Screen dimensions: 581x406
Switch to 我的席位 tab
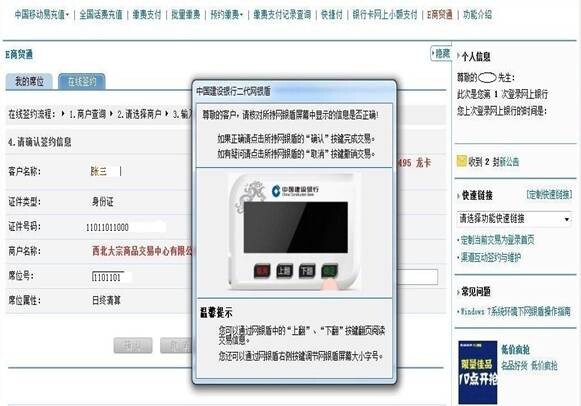(x=29, y=81)
